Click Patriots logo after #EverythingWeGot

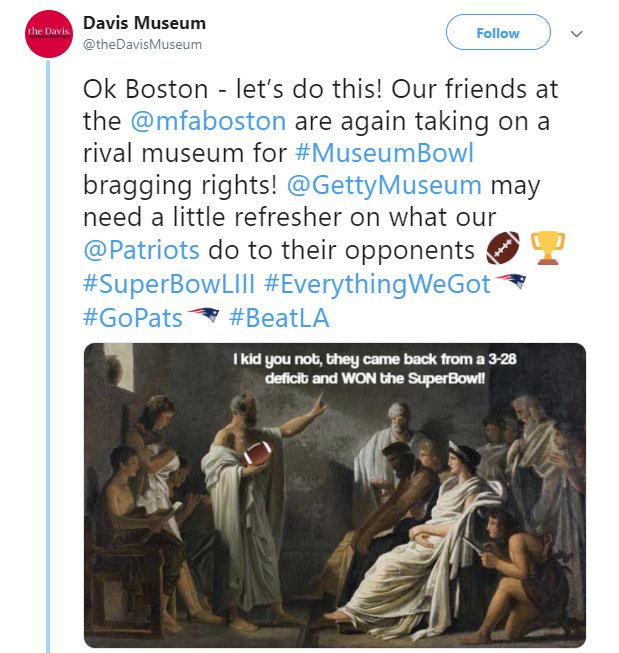pos(510,283)
